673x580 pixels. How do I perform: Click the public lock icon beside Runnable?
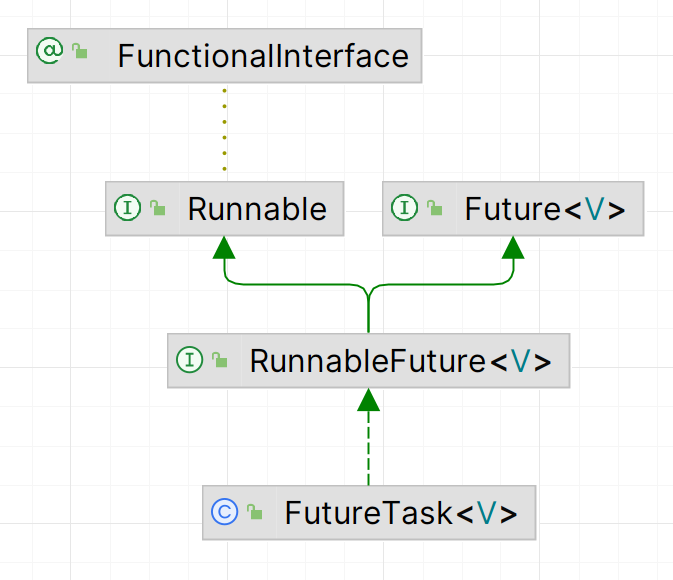click(x=157, y=209)
